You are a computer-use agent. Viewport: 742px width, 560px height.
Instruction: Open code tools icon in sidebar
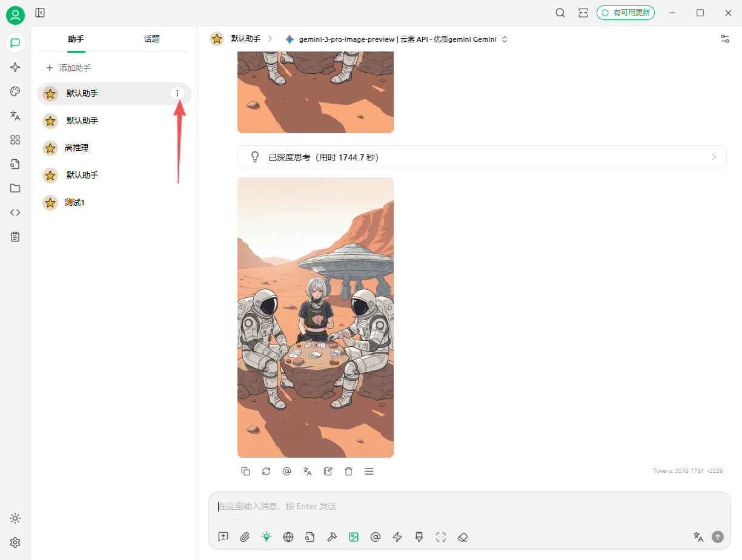click(15, 212)
